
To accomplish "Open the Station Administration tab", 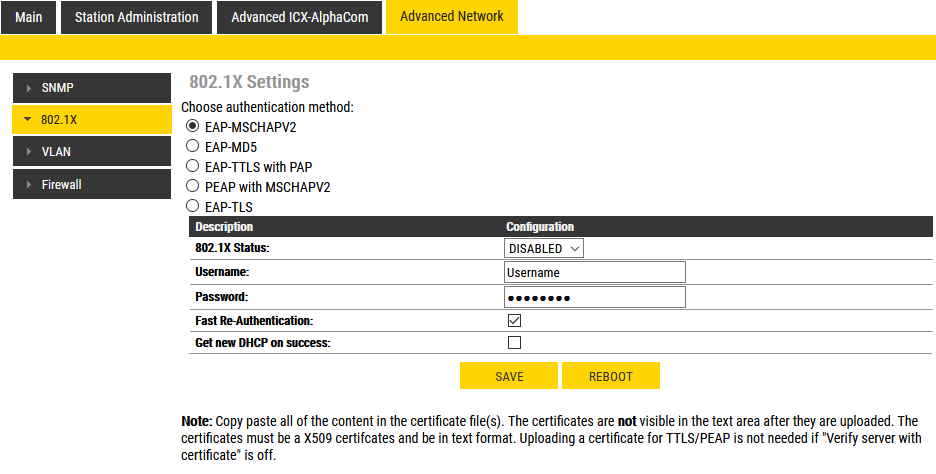I will [137, 17].
